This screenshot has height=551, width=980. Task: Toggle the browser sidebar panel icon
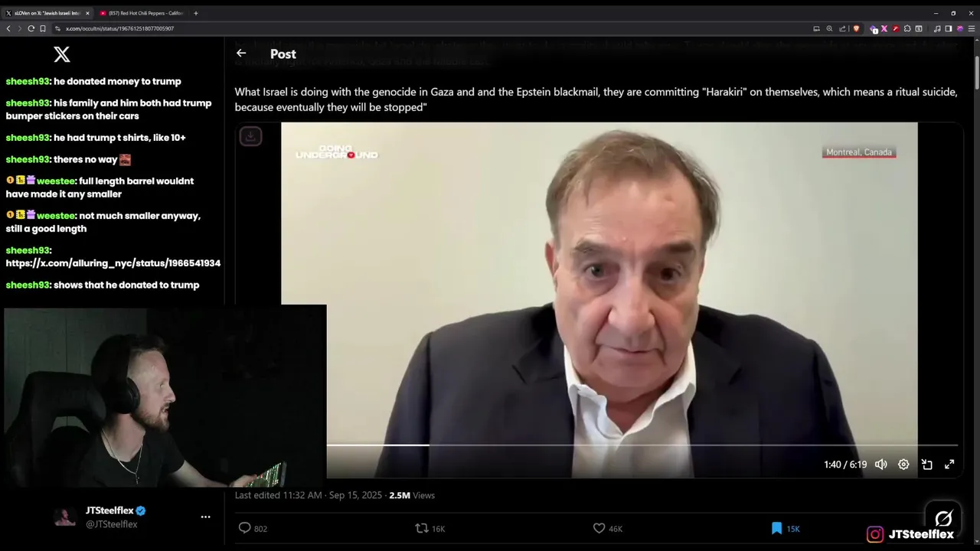tap(948, 28)
